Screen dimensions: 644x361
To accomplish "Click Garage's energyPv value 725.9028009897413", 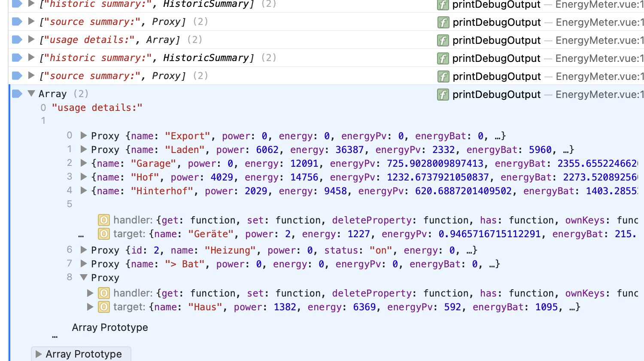I will [435, 163].
